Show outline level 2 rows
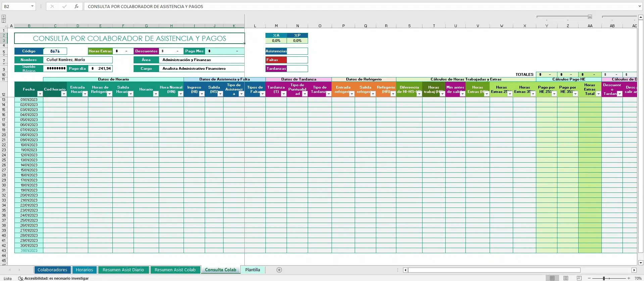 [4, 21]
